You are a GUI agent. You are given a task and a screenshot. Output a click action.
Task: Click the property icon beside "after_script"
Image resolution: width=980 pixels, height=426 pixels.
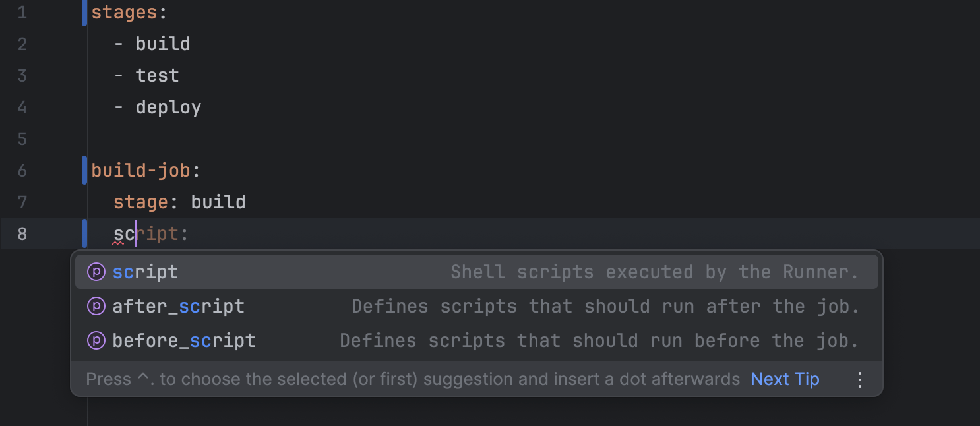[96, 306]
